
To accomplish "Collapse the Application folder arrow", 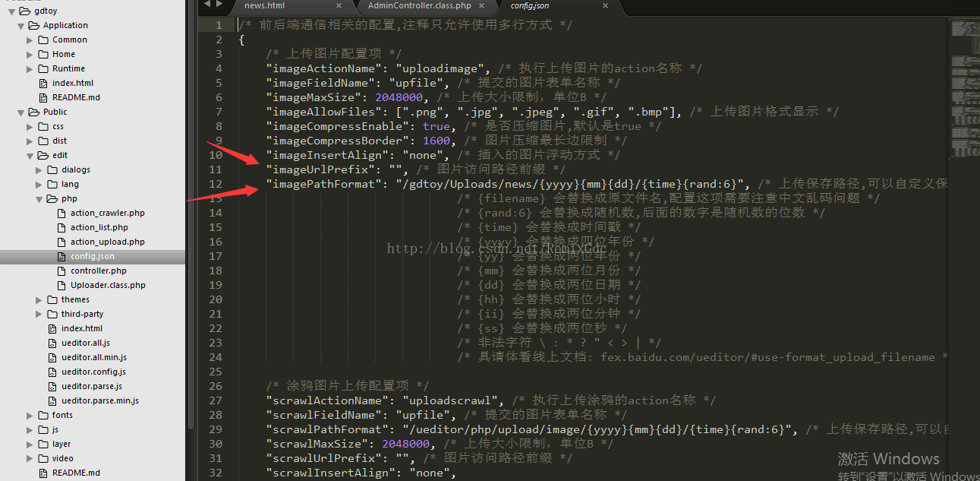I will click(x=20, y=26).
